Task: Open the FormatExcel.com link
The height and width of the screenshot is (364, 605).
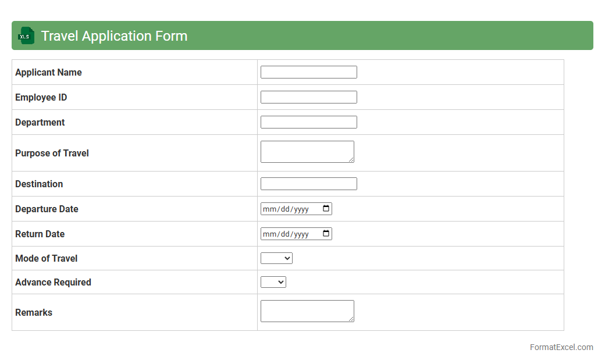Action: [561, 347]
